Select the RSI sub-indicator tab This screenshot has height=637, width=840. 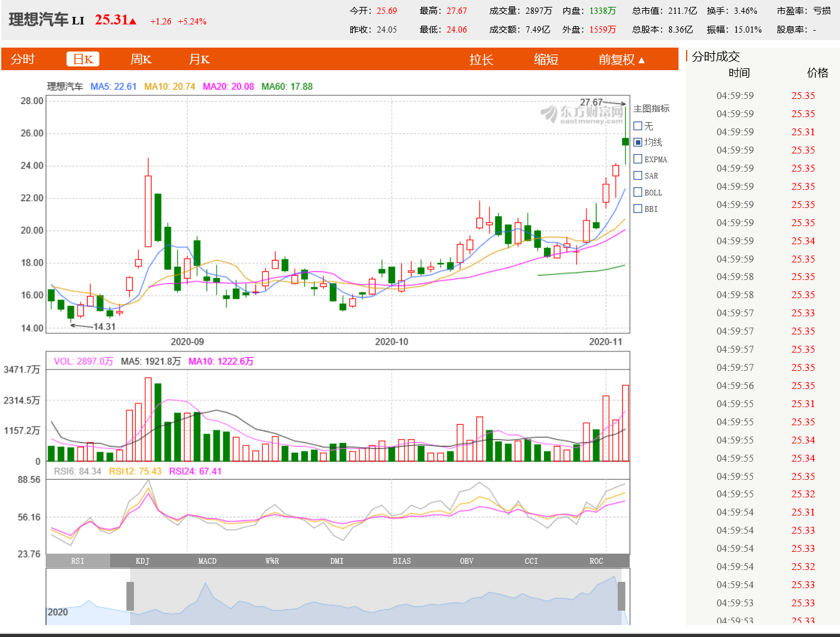click(78, 561)
